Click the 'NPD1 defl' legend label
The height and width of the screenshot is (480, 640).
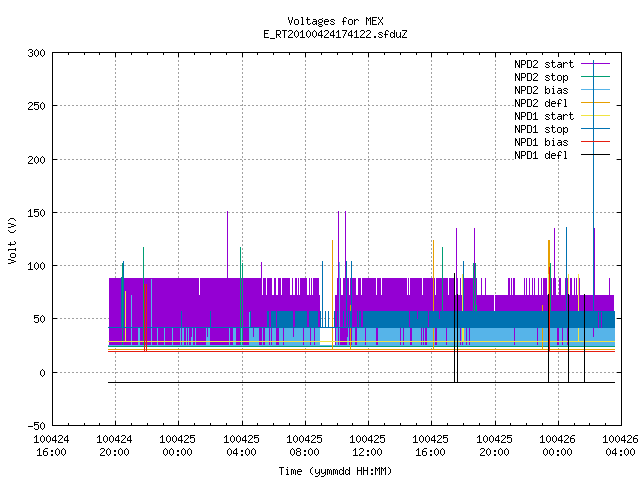pos(541,156)
